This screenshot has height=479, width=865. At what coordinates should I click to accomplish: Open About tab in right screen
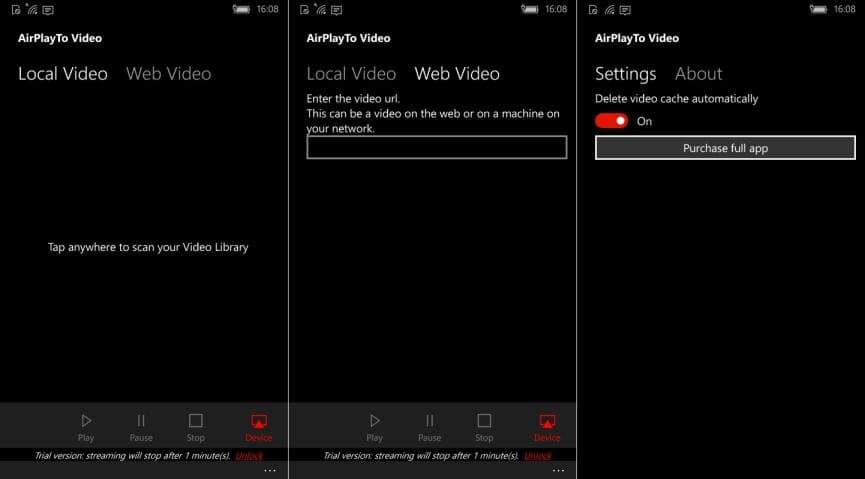(699, 74)
